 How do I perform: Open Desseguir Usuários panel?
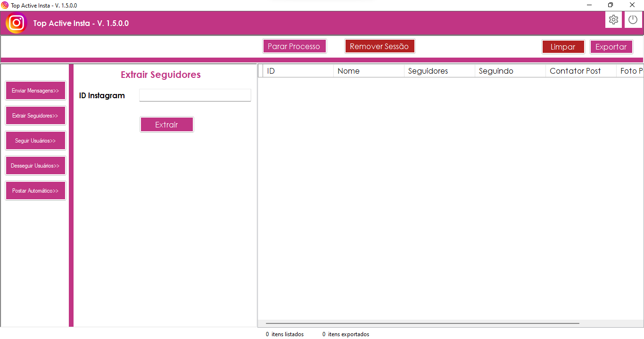point(35,166)
